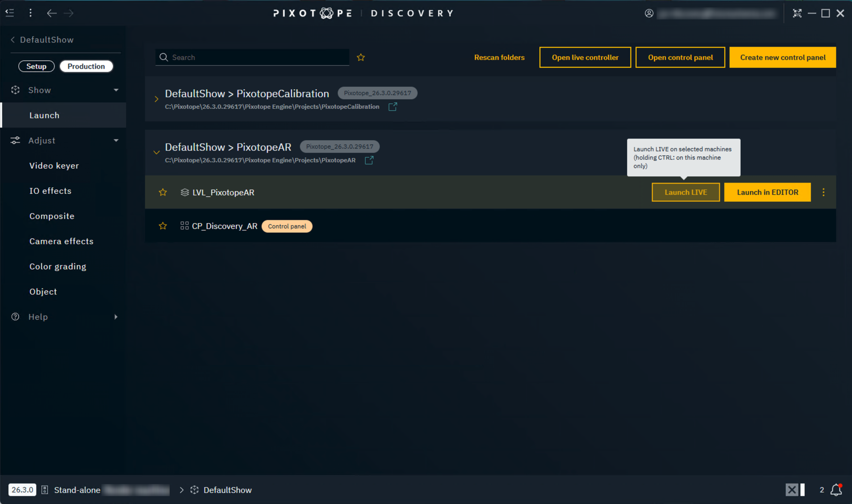This screenshot has height=504, width=852.
Task: Click the level layers icon beside LVL_PixotopeAR
Action: 184,192
